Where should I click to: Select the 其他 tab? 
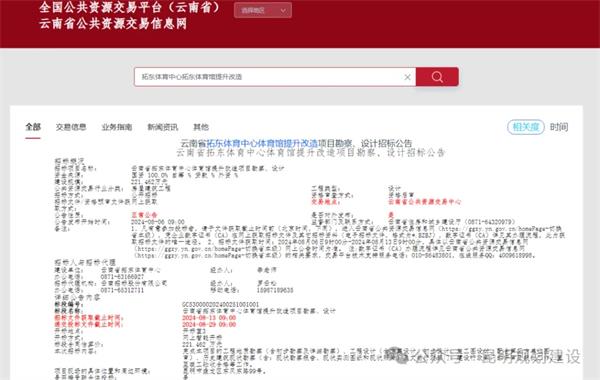pos(201,127)
